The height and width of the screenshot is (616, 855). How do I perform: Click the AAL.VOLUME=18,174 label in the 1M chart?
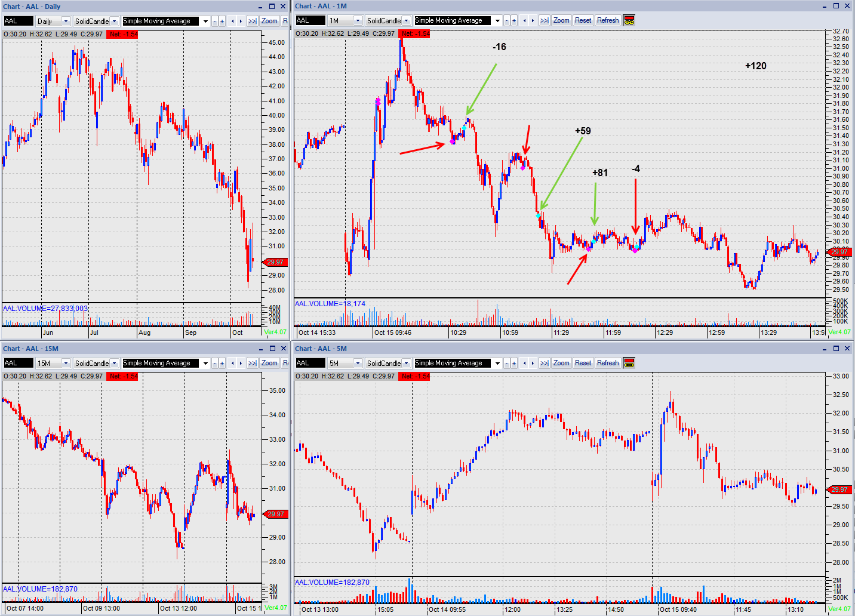(330, 304)
